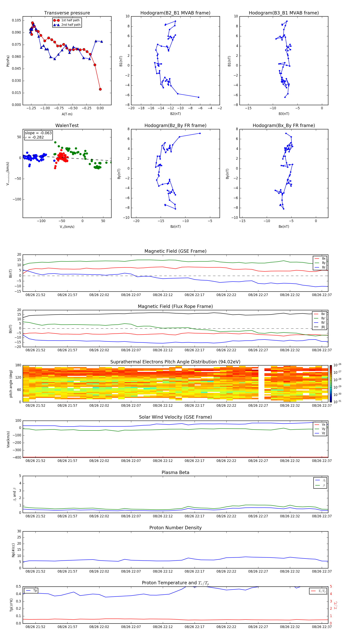Click the 'Magnetic Field (Flux Rope Frame)' title
The width and height of the screenshot is (351, 644).
(x=175, y=306)
